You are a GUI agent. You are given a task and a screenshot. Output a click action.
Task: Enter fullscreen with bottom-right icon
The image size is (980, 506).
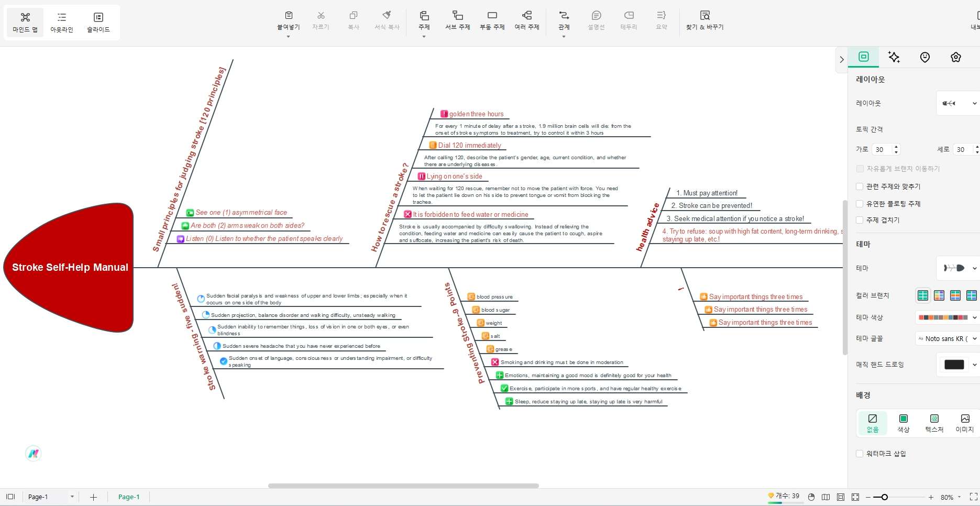[973, 497]
